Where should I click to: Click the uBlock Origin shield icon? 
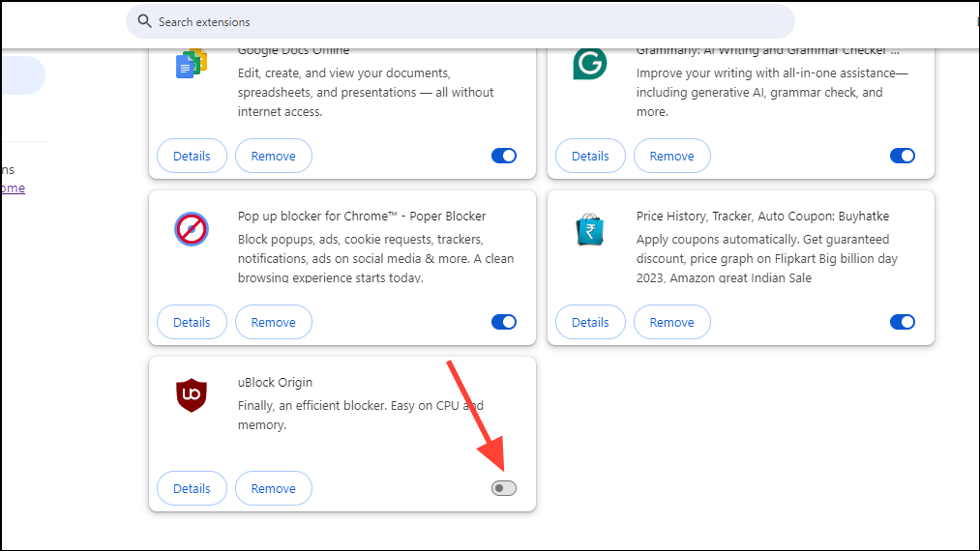(192, 394)
